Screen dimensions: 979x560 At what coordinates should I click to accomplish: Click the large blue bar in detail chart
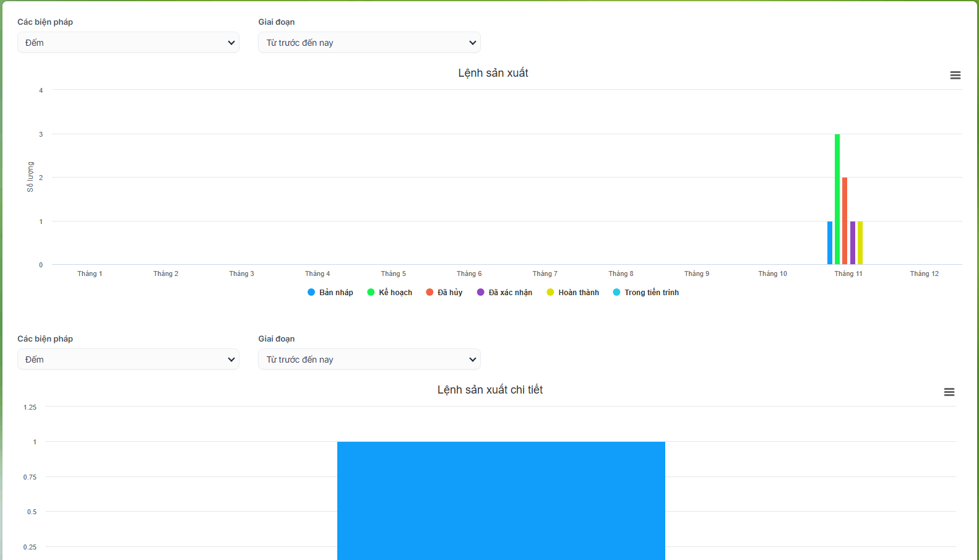click(501, 501)
